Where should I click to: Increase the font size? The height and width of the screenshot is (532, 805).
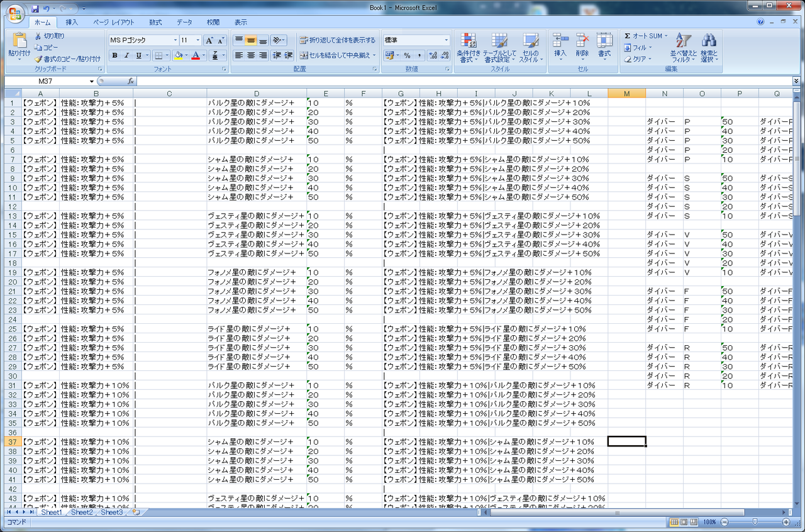pyautogui.click(x=209, y=40)
